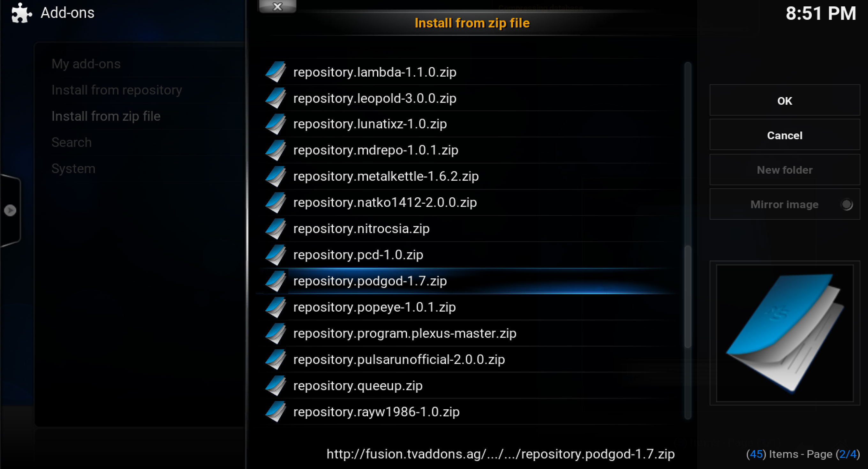
Task: Click the Cancel button
Action: [x=784, y=135]
